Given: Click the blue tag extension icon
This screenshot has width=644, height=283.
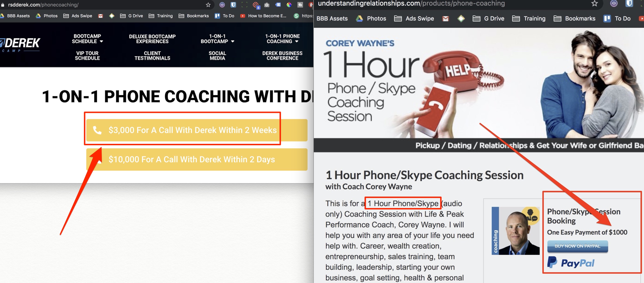Looking at the screenshot, I should coord(278,5).
